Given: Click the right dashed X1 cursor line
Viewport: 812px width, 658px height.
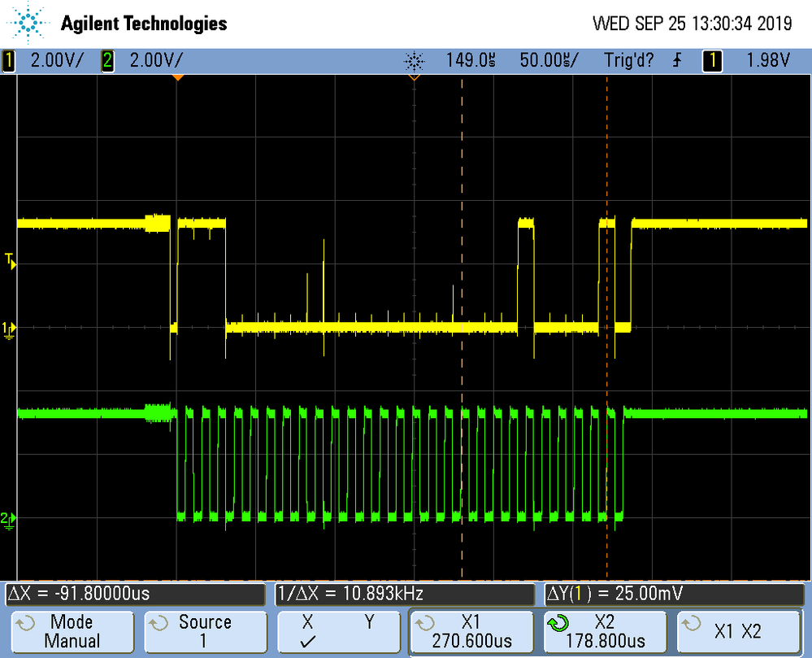Looking at the screenshot, I should tap(607, 328).
